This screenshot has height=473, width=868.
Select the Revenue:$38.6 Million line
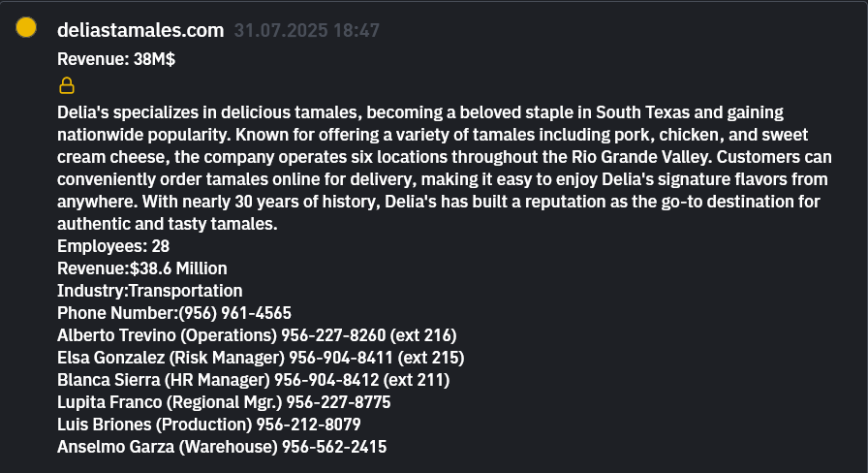pos(142,268)
